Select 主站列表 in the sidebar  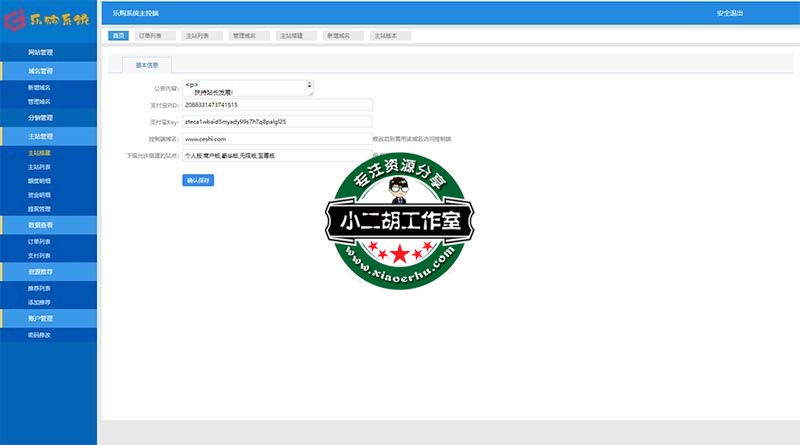[40, 167]
